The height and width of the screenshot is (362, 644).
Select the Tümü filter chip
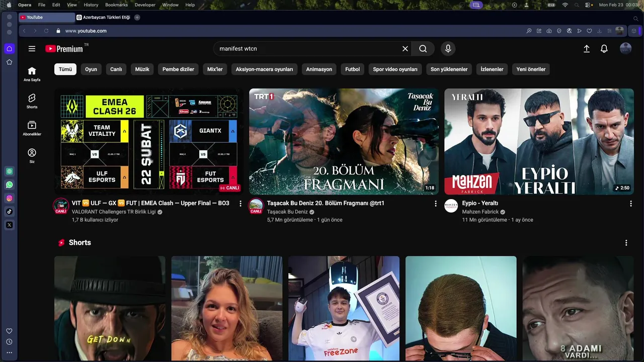[65, 69]
